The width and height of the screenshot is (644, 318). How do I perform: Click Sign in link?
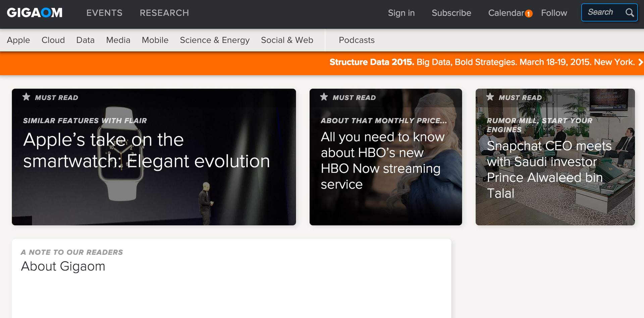tap(401, 13)
